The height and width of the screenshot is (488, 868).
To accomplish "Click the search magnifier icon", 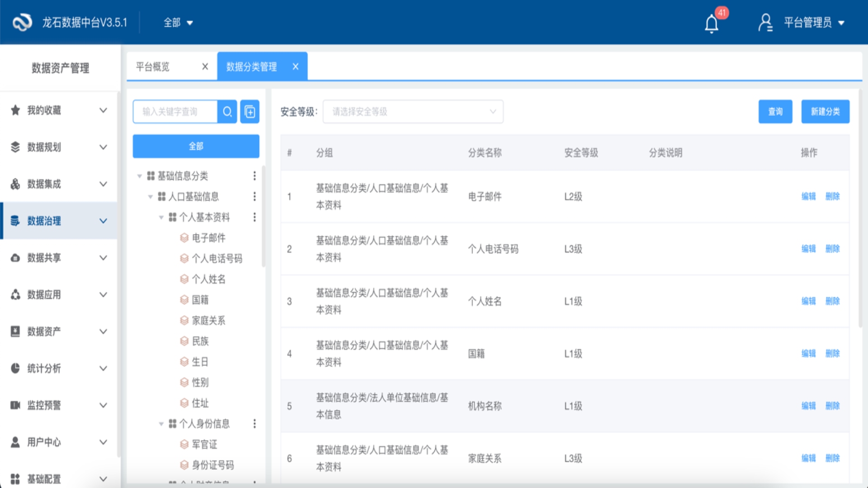I will coord(227,112).
